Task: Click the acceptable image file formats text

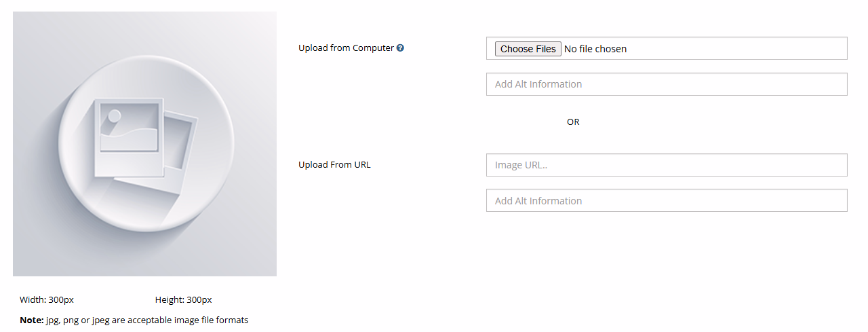Action: [x=146, y=320]
